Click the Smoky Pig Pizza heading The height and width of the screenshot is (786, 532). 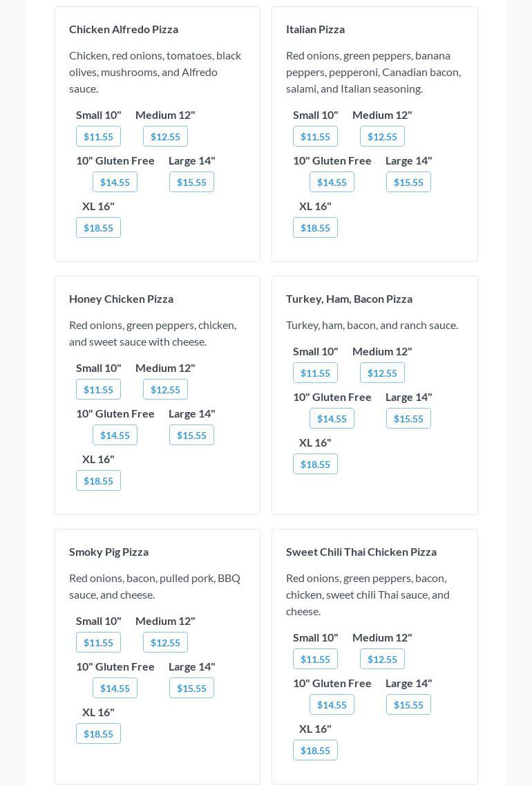coord(108,552)
